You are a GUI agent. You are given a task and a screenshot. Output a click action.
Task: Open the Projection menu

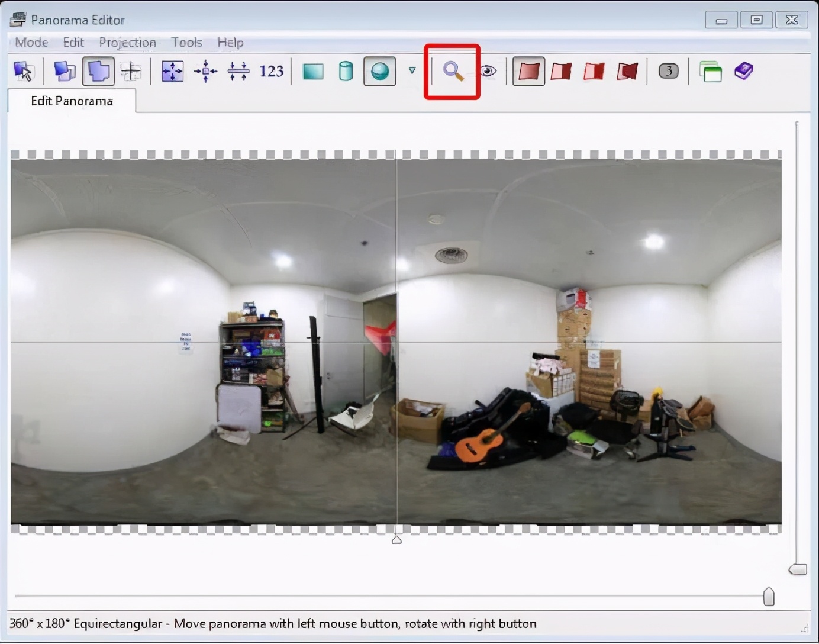(127, 43)
